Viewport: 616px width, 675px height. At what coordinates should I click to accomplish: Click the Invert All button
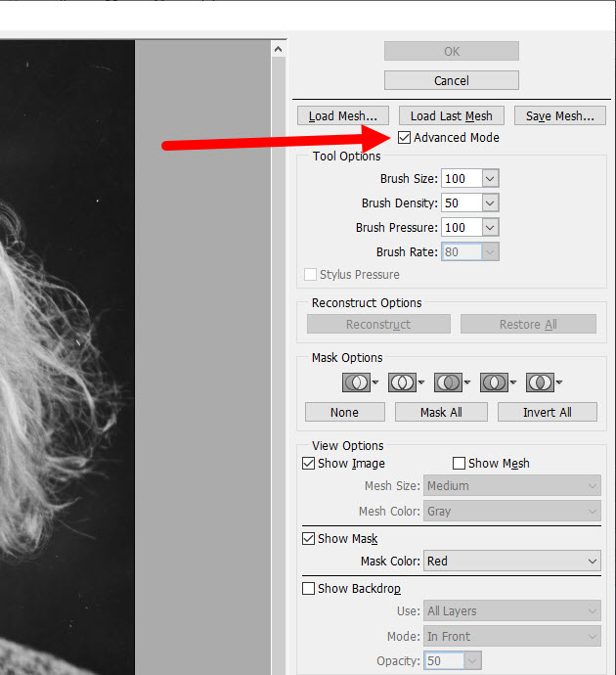(548, 412)
